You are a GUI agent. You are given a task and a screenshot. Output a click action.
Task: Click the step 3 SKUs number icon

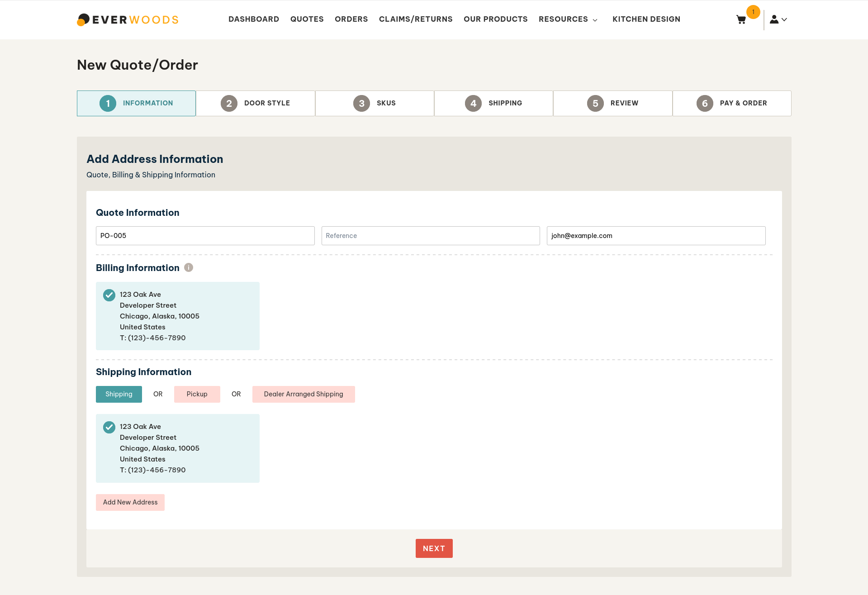coord(361,103)
